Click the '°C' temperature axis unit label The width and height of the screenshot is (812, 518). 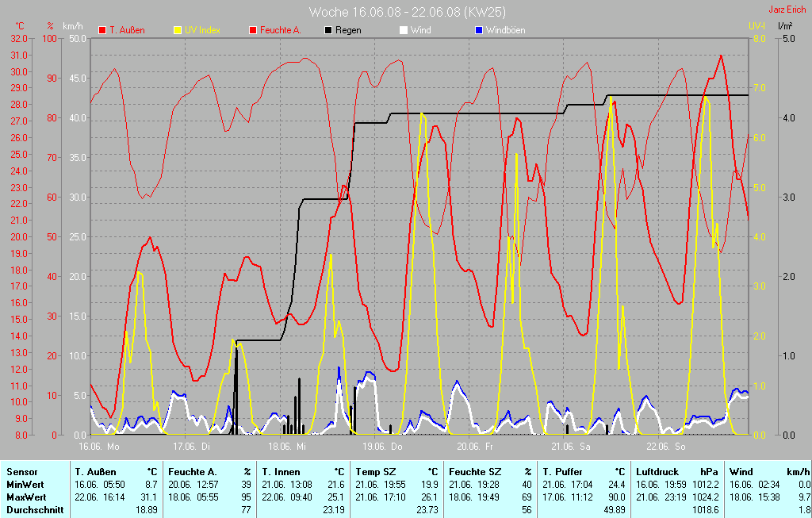pyautogui.click(x=20, y=26)
